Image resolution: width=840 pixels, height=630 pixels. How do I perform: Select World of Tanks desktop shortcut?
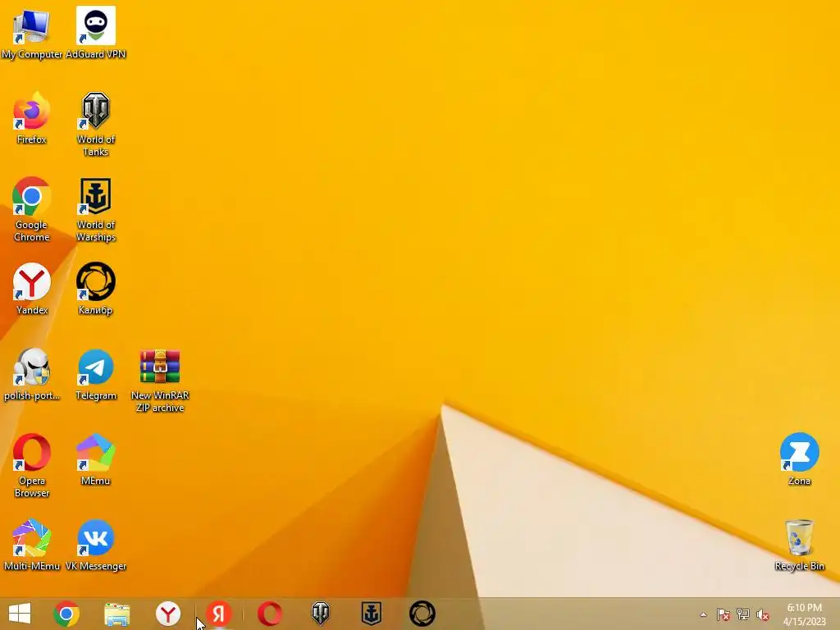click(96, 125)
